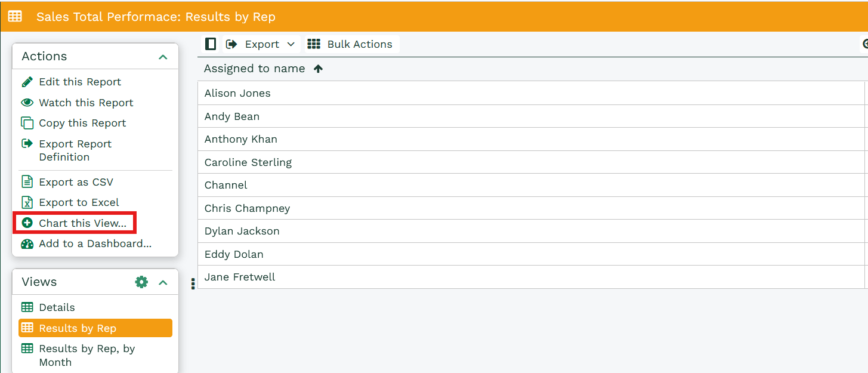Click the dashboard gauge icon
868x373 pixels.
(x=27, y=243)
